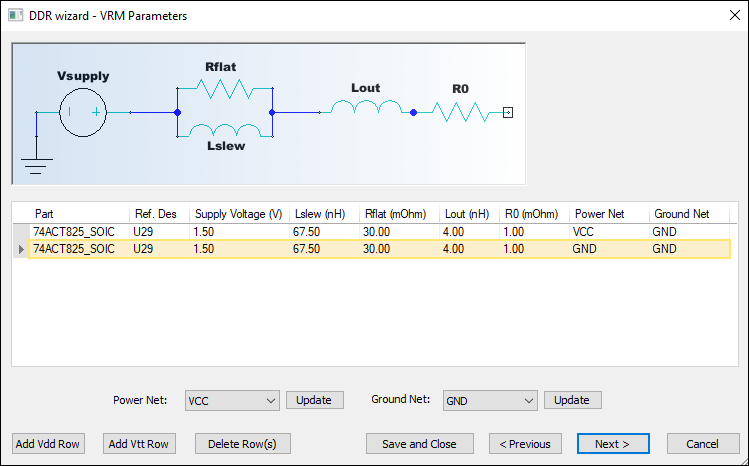
Task: Select the Ref. Des column header
Action: 157,214
